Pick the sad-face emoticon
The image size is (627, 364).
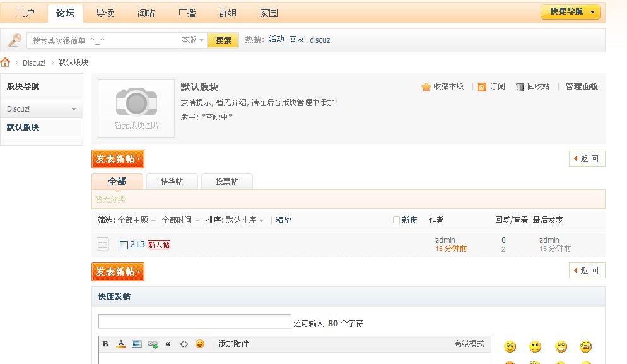[535, 346]
